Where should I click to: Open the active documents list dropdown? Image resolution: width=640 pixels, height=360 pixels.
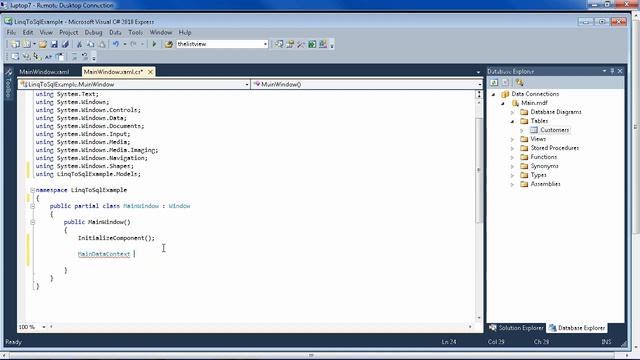478,72
